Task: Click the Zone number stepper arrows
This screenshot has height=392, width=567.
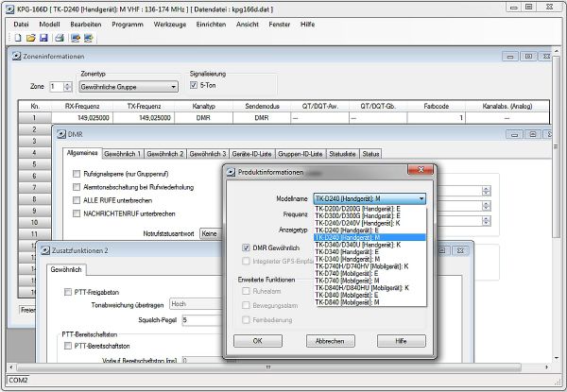Action: (67, 87)
